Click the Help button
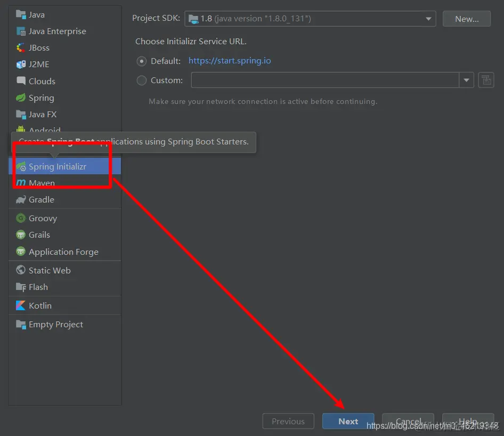Viewport: 504px width, 436px height. click(468, 421)
